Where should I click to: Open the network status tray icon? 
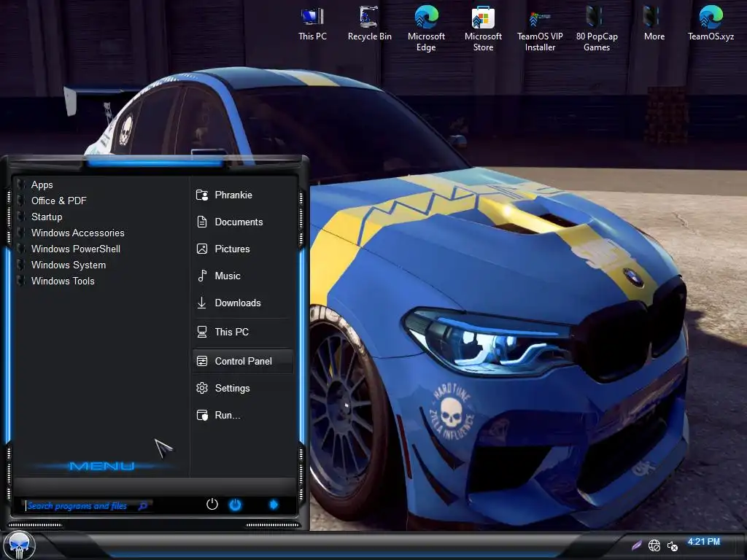(654, 545)
